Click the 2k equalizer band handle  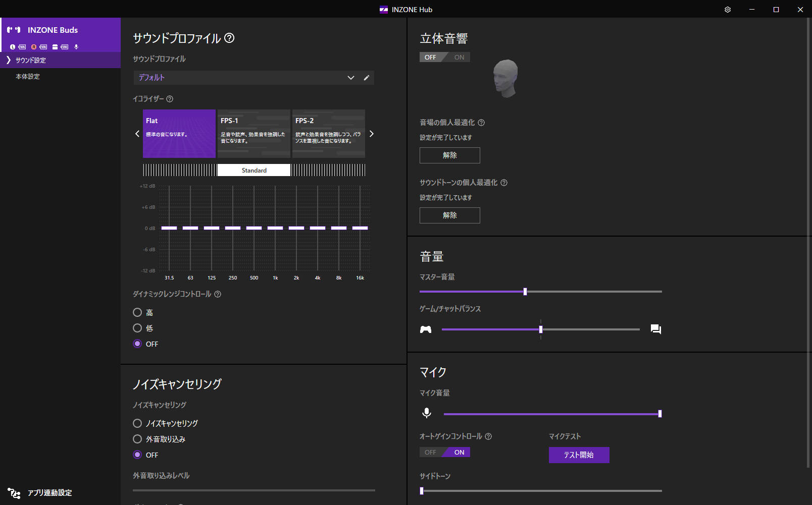point(296,228)
